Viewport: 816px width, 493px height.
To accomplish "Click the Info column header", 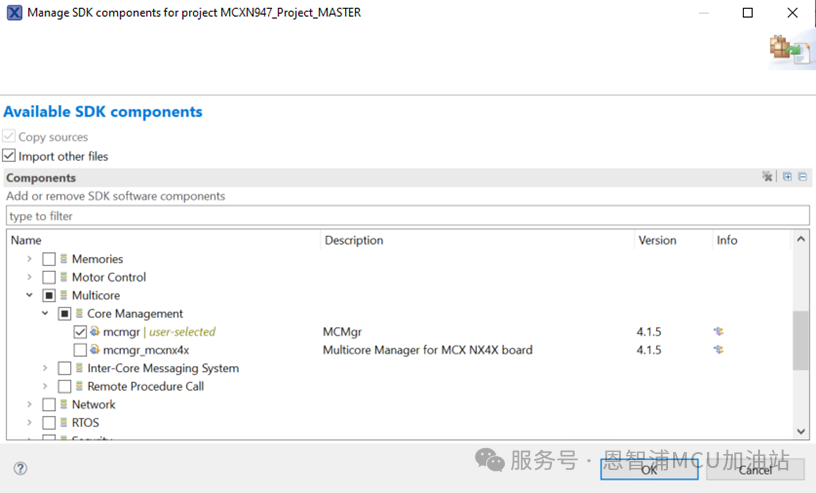I will pyautogui.click(x=752, y=240).
